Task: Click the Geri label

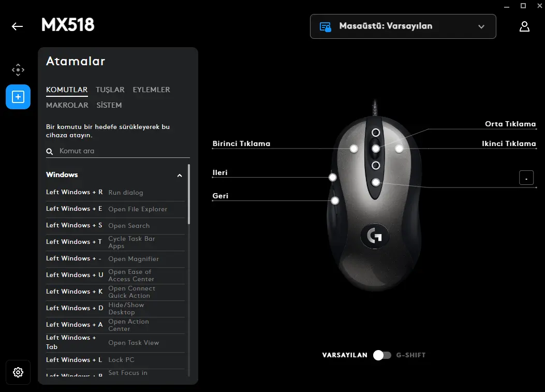Action: tap(220, 196)
